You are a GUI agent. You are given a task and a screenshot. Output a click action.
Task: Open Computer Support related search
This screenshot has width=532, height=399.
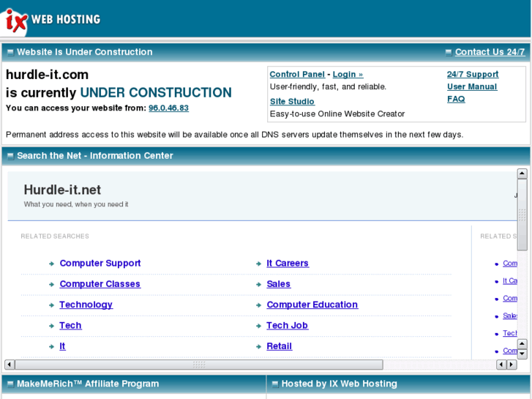point(100,263)
